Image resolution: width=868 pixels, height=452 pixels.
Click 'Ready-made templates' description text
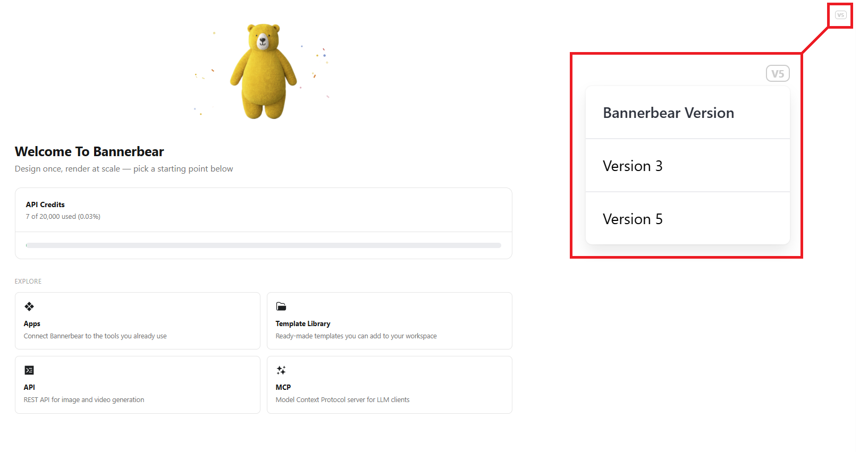point(356,336)
